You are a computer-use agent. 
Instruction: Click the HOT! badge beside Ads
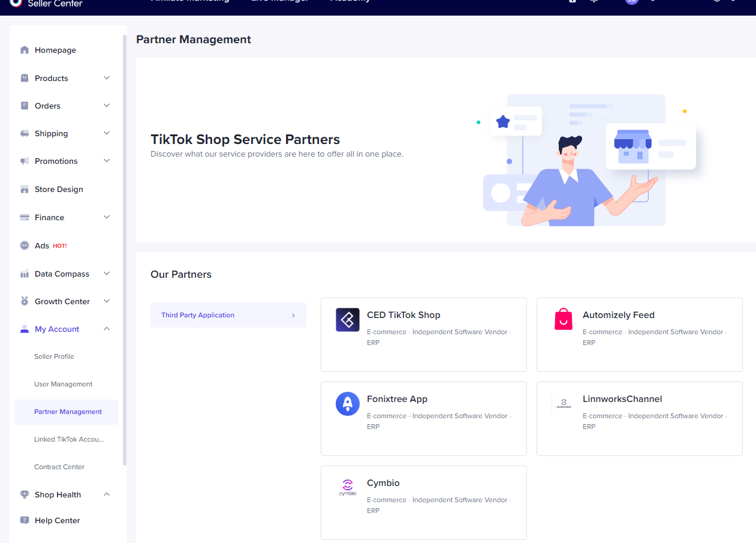pos(60,246)
